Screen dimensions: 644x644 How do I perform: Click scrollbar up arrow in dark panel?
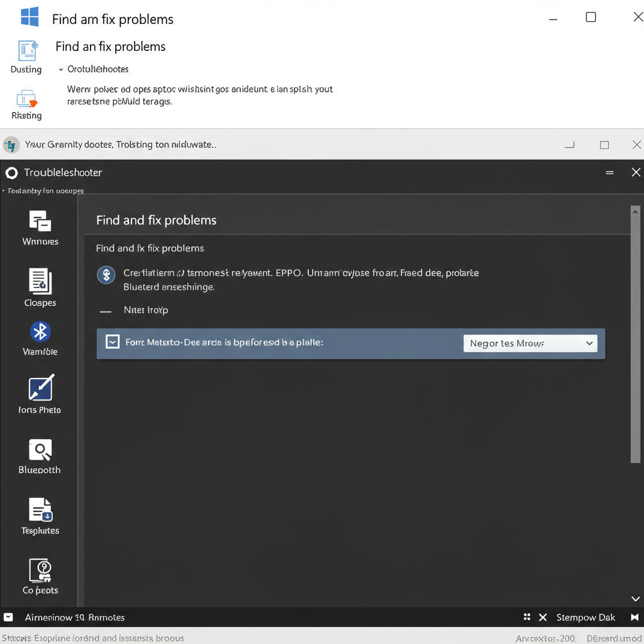click(x=635, y=213)
